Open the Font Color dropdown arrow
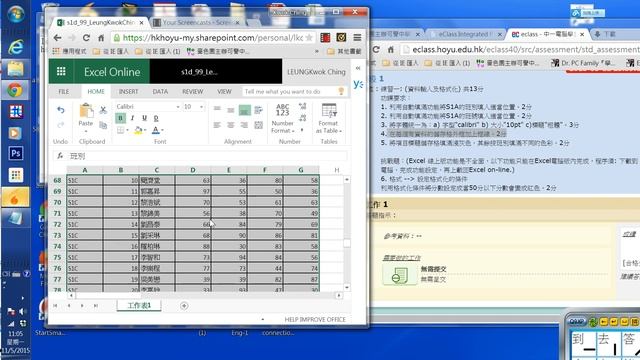 (162, 130)
